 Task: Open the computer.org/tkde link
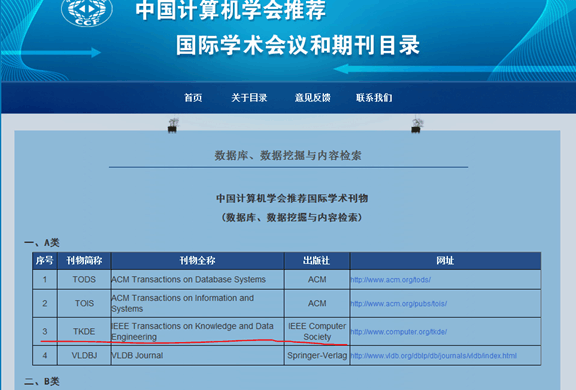coord(399,332)
